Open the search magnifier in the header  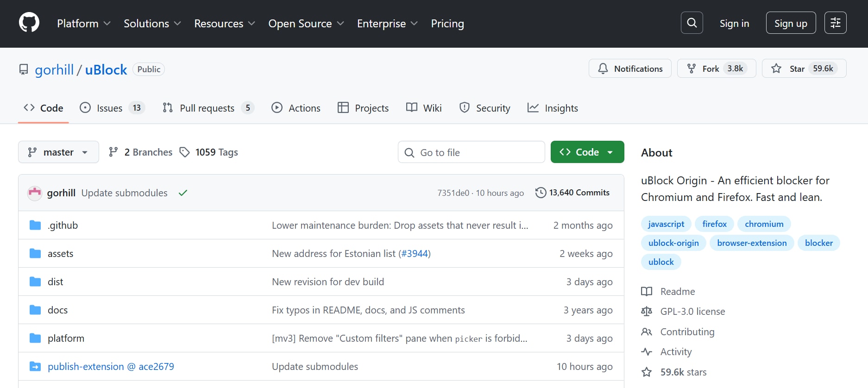[x=692, y=23]
